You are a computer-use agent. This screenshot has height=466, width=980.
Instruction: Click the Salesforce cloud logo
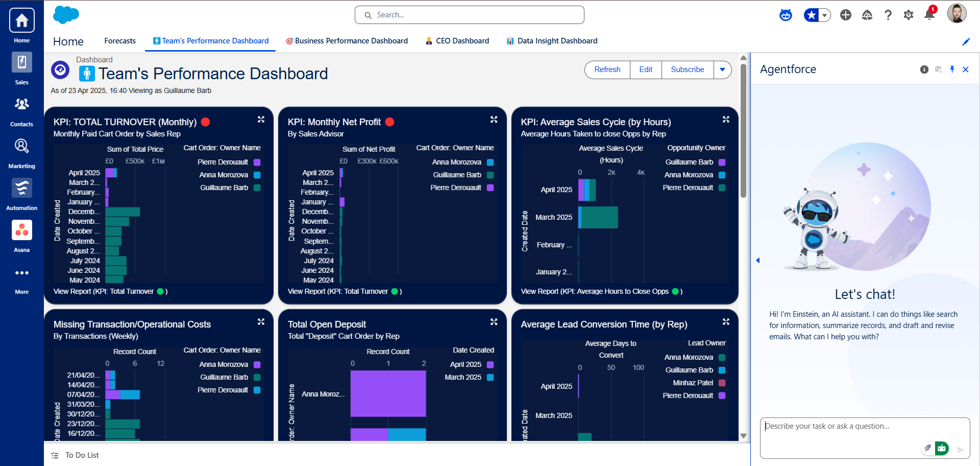[x=66, y=15]
